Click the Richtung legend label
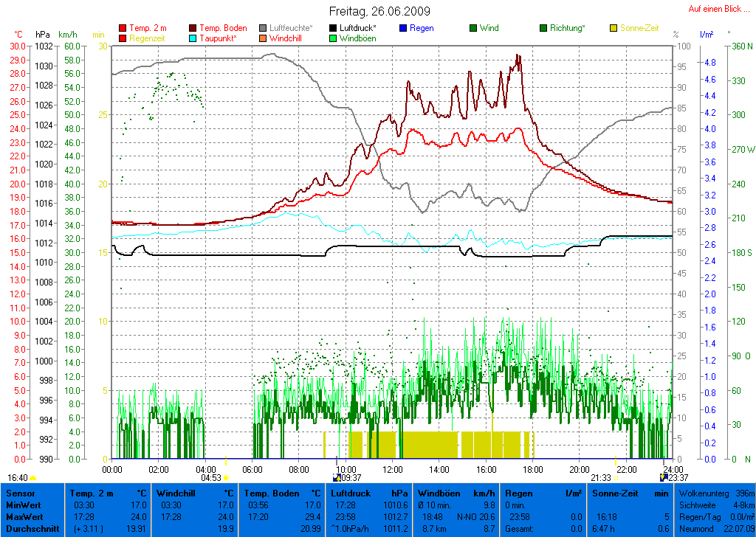 coord(568,28)
